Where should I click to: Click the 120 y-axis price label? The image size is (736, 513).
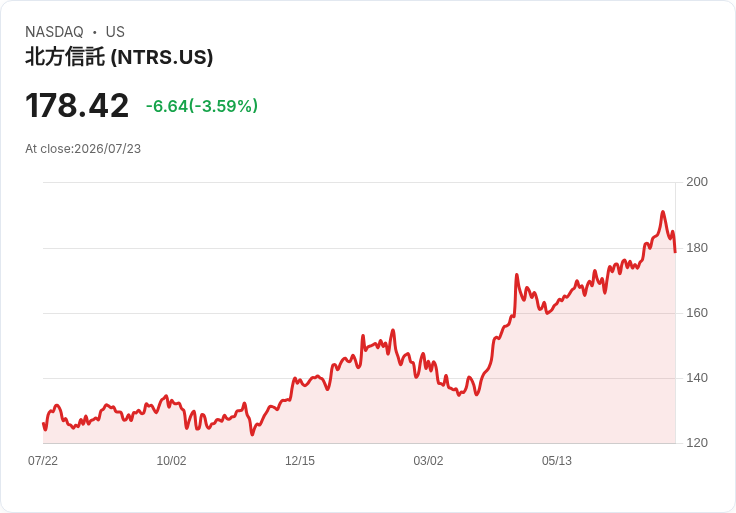(x=697, y=443)
